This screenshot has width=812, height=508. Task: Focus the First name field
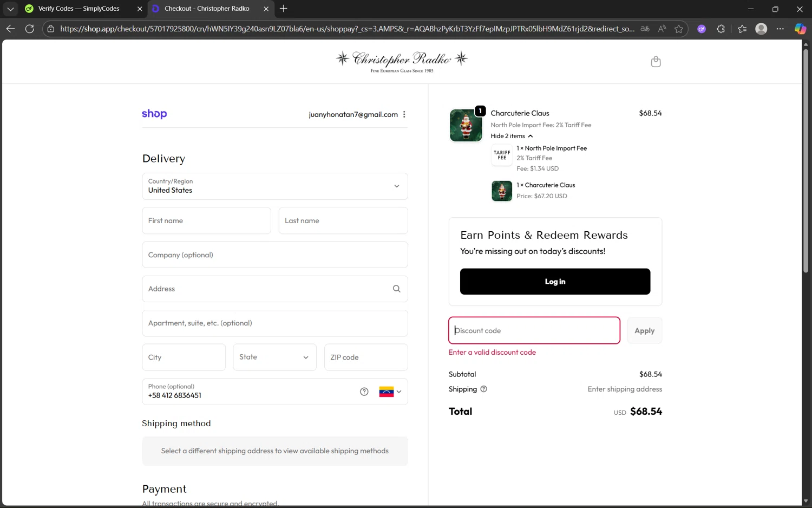(x=206, y=220)
